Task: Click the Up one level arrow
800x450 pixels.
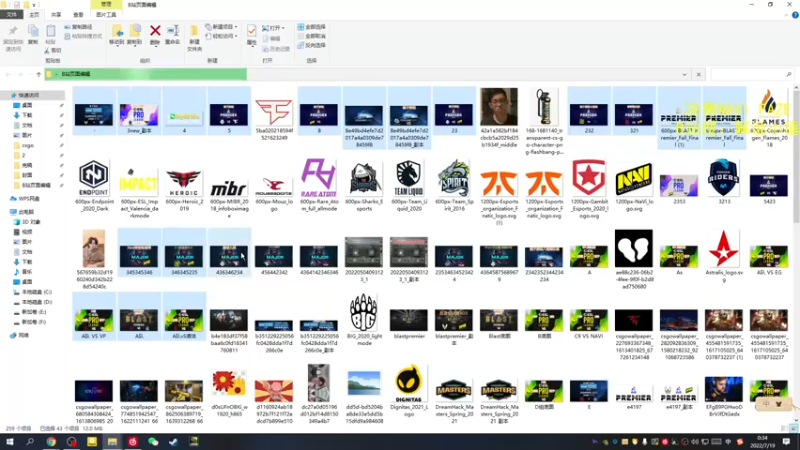Action: [x=39, y=74]
